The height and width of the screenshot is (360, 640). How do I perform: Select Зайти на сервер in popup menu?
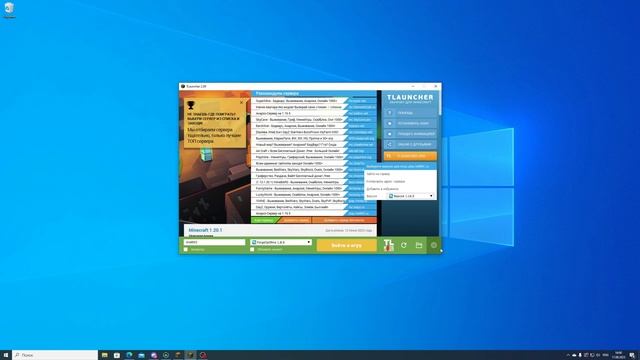click(378, 174)
